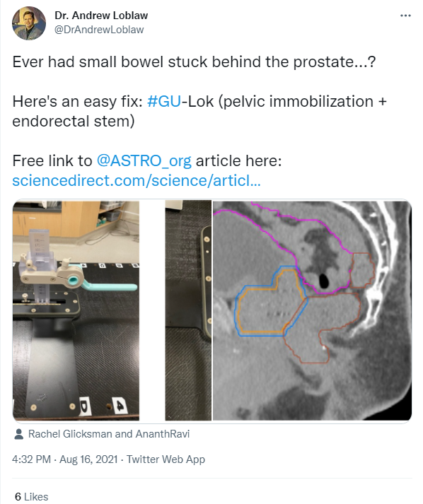View the 6 Likes list
The height and width of the screenshot is (504, 423).
click(x=32, y=497)
